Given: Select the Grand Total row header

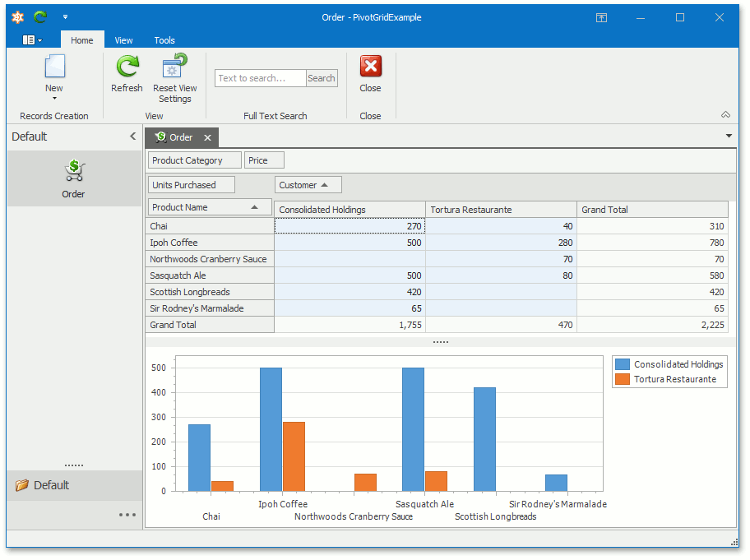Looking at the screenshot, I should [x=210, y=325].
